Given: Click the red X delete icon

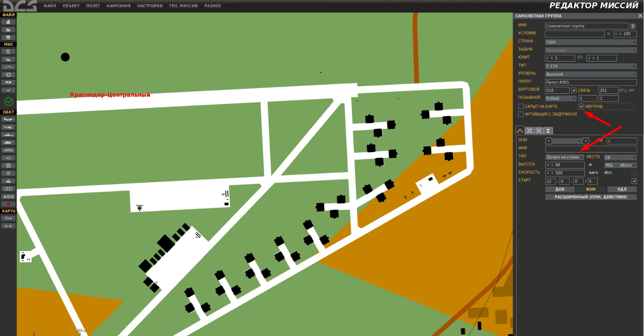Looking at the screenshot, I should pos(8,204).
